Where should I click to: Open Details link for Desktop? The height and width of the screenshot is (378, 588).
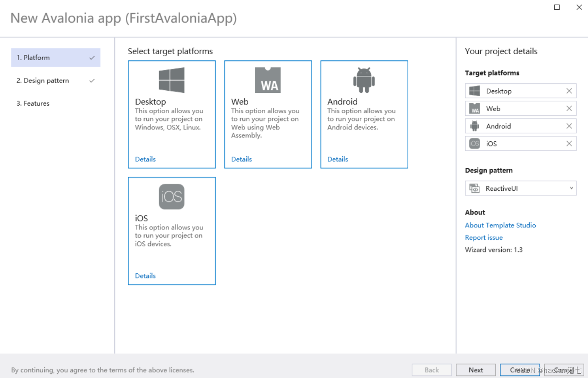tap(145, 159)
